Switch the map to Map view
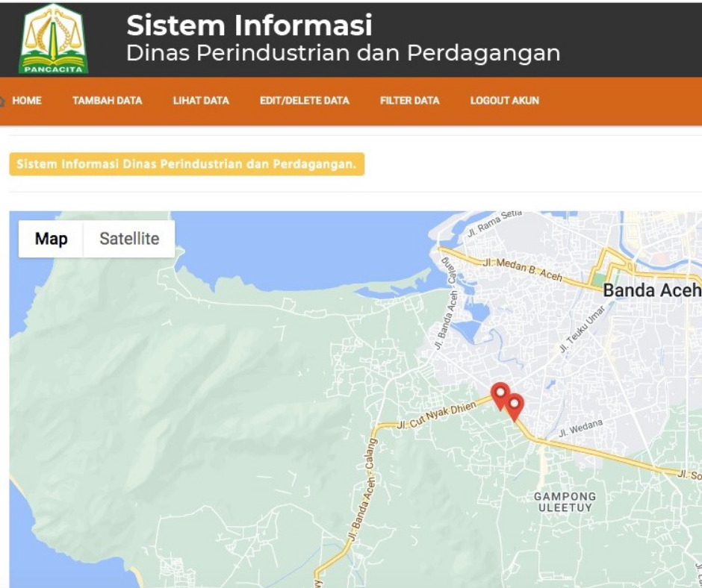The width and height of the screenshot is (702, 588). (51, 239)
